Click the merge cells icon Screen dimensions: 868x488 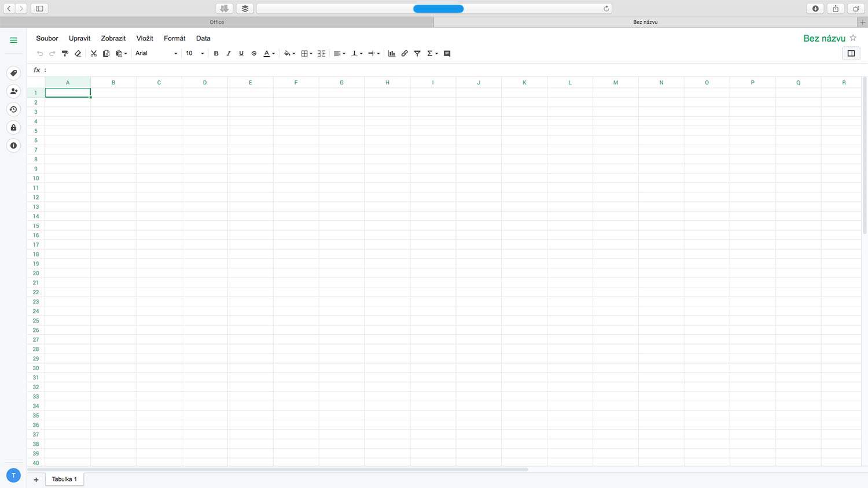click(x=322, y=54)
